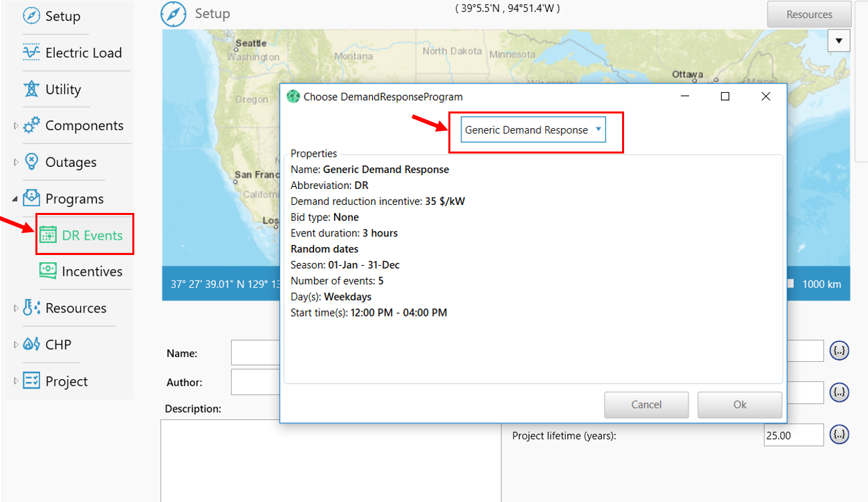Screen dimensions: 868x502
Task: Expand the Resources tree node
Action: pyautogui.click(x=16, y=308)
